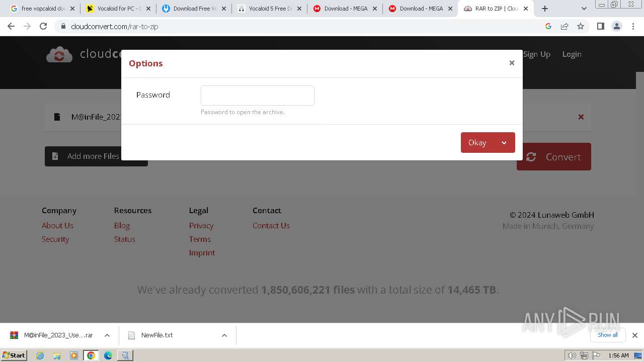Open Microsoft Edge from taskbar

[x=108, y=355]
